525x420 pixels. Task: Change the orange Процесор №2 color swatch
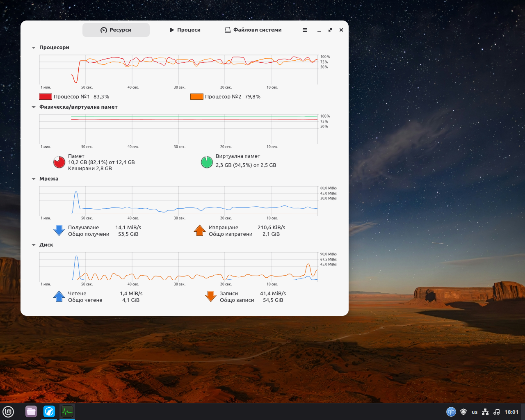point(197,97)
